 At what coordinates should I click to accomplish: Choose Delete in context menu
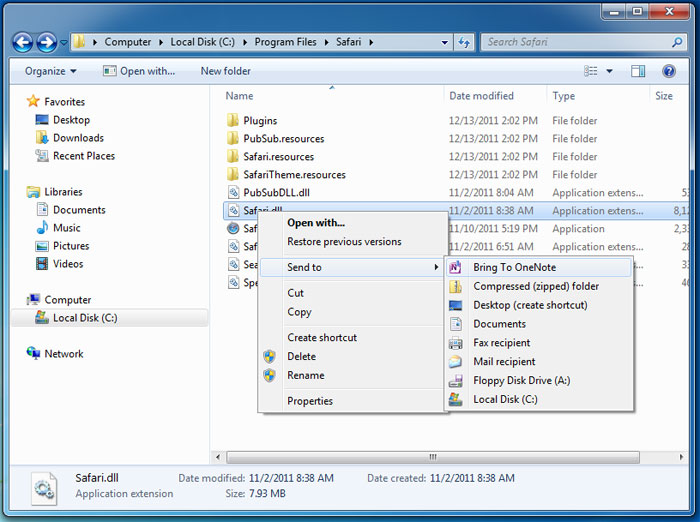[301, 356]
